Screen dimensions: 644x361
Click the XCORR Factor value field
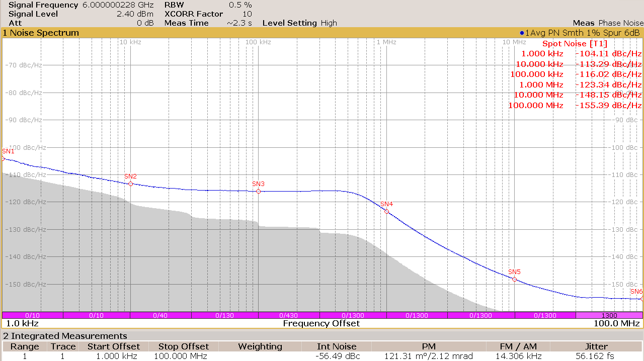247,14
